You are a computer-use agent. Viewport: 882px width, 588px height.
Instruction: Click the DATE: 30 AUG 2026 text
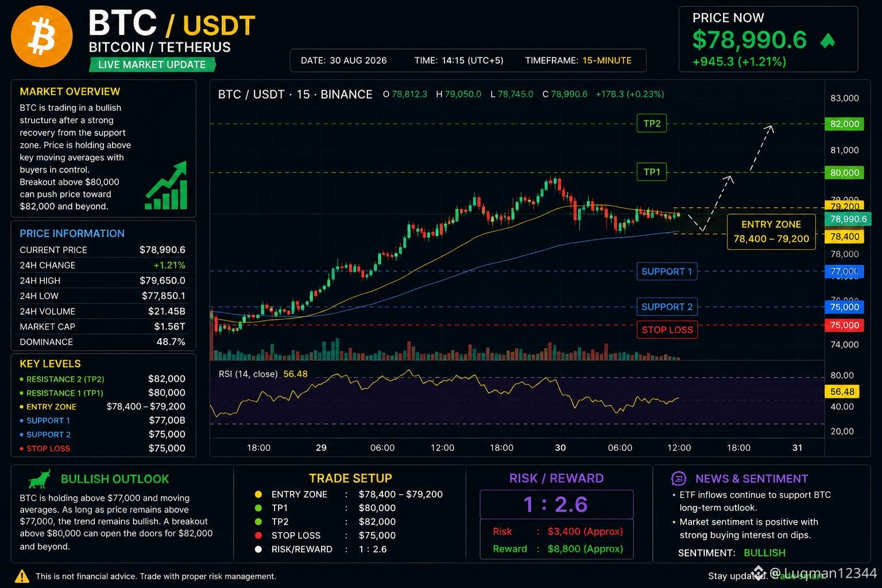click(x=343, y=60)
